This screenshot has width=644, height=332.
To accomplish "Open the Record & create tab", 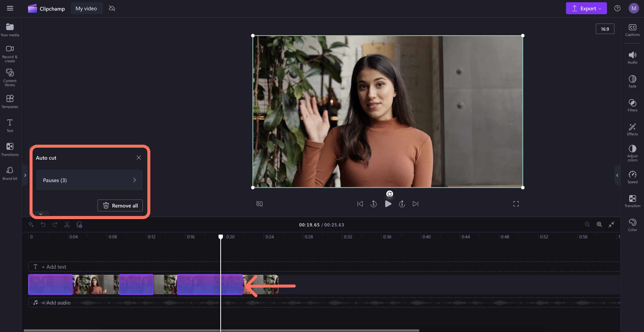I will click(10, 54).
